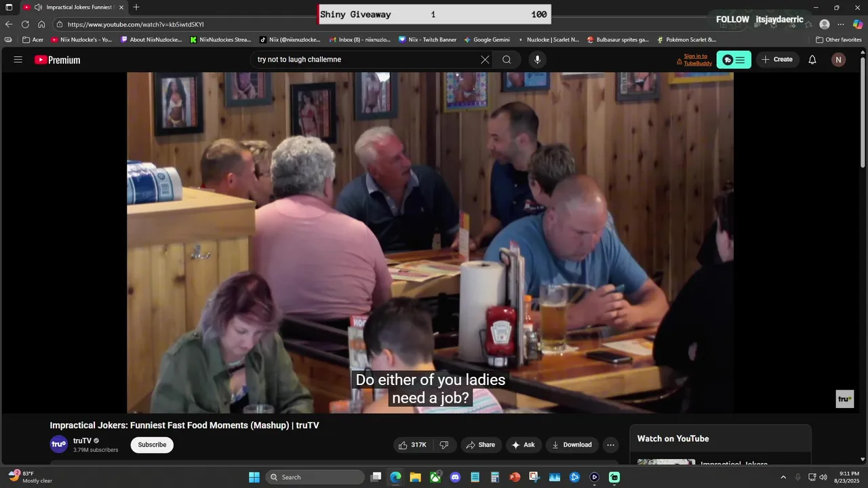Image resolution: width=868 pixels, height=488 pixels.
Task: Subscribe to the truTV channel
Action: [152, 445]
